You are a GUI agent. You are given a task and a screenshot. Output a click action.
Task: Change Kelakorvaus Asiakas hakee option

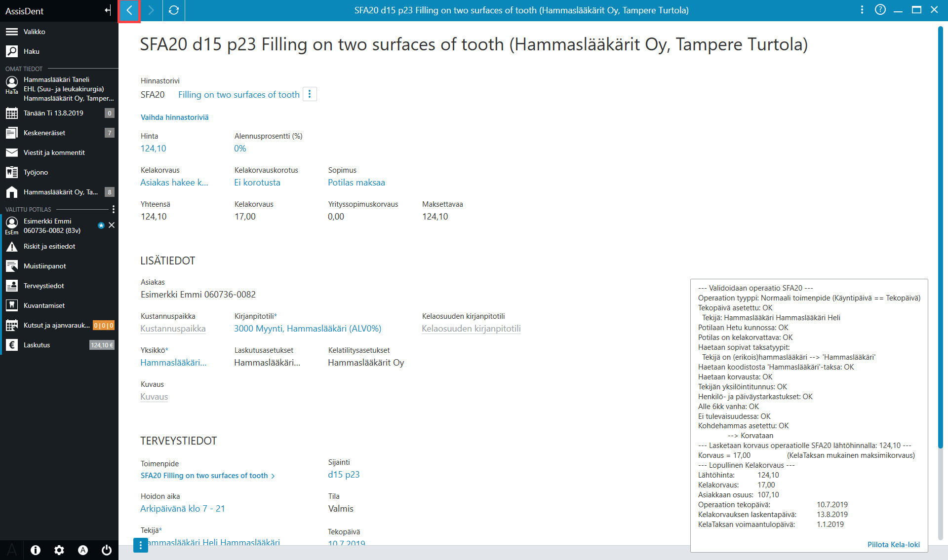point(174,183)
